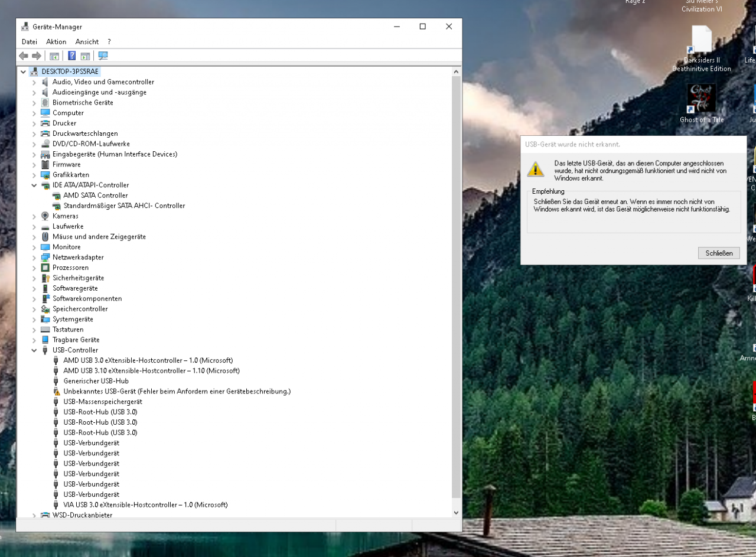Open the Ansicht menu
Image resolution: width=756 pixels, height=557 pixels.
pyautogui.click(x=87, y=42)
